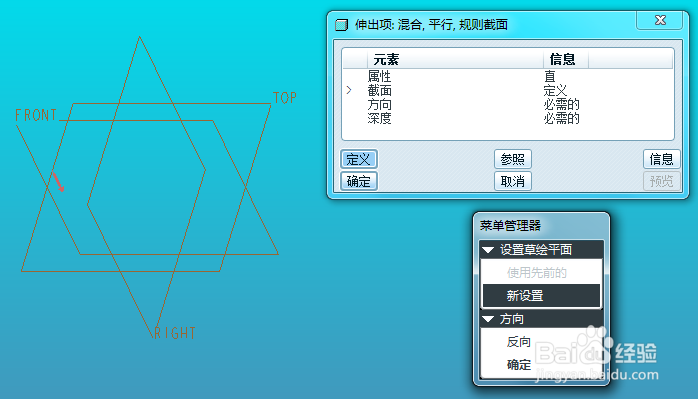Select the 截面 element row
The image size is (698, 399).
tap(507, 90)
